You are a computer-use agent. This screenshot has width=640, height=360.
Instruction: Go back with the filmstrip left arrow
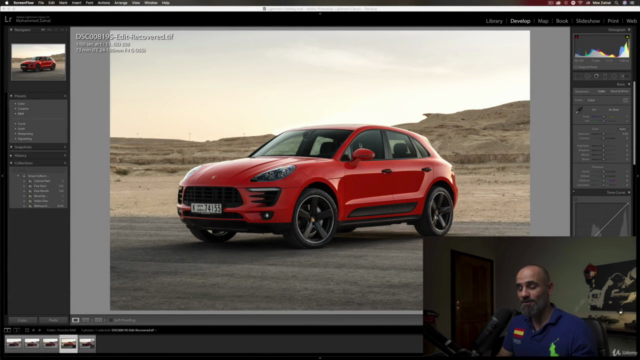coord(33,330)
